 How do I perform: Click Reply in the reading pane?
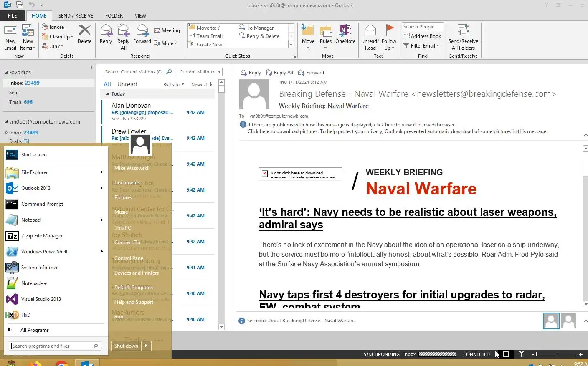tap(251, 73)
